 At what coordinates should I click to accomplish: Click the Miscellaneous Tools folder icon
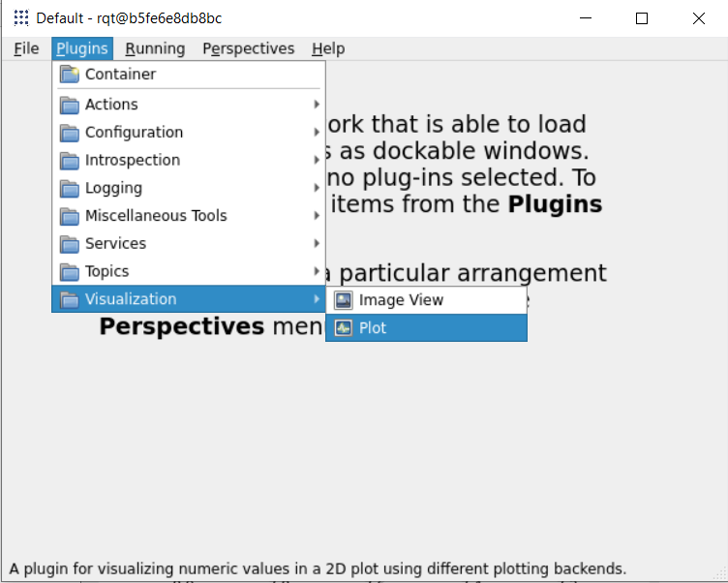click(x=70, y=216)
